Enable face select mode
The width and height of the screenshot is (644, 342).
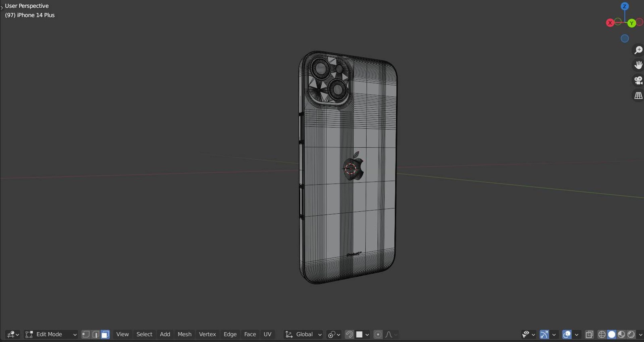pyautogui.click(x=105, y=334)
